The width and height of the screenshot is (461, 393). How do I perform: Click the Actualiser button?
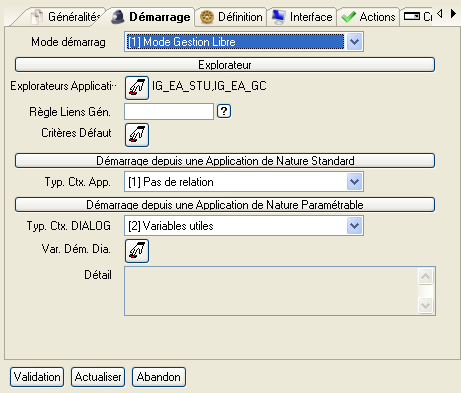tap(98, 377)
